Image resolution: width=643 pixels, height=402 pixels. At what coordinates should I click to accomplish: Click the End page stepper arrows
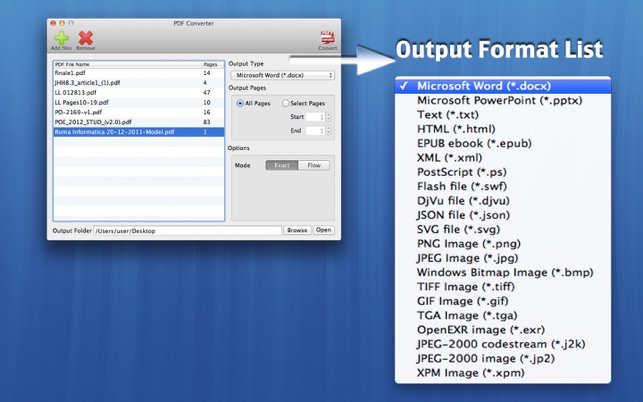328,130
